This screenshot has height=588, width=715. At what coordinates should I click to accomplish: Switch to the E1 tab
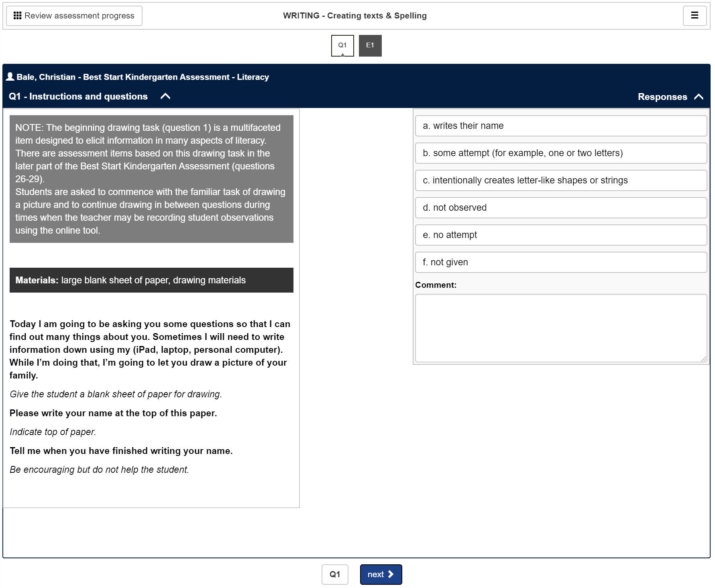coord(370,45)
